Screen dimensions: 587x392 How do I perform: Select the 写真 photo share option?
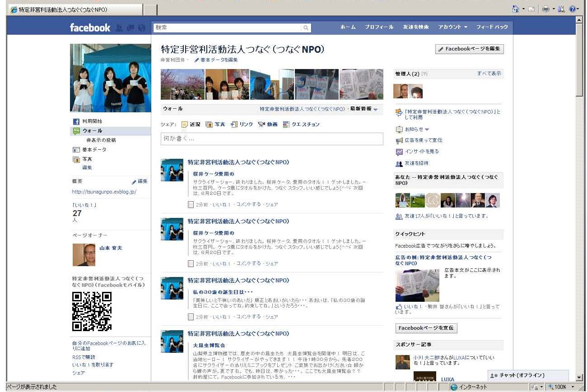pos(215,125)
